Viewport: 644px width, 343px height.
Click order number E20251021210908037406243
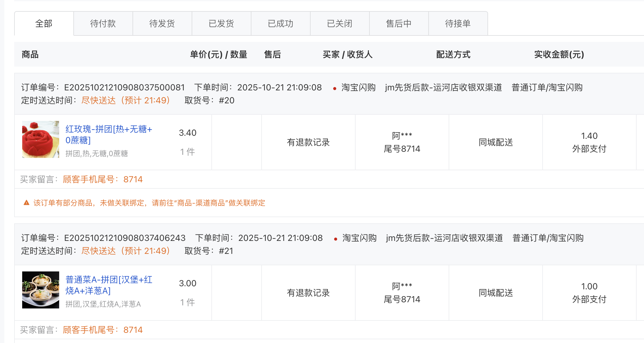(124, 238)
